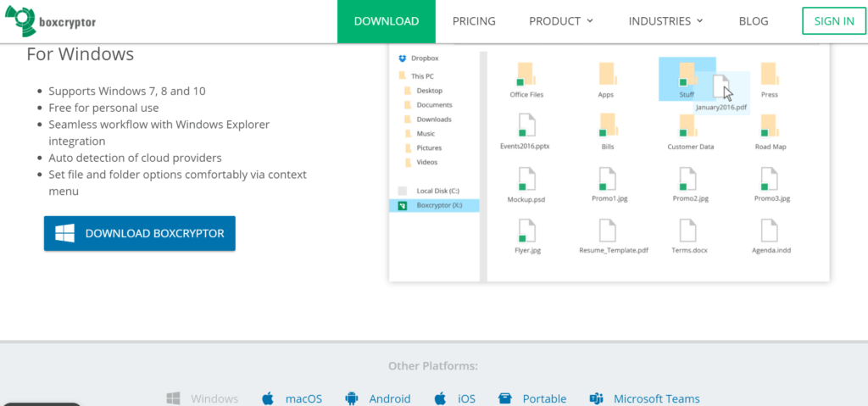868x406 pixels.
Task: Open the Office Files folder
Action: (526, 77)
